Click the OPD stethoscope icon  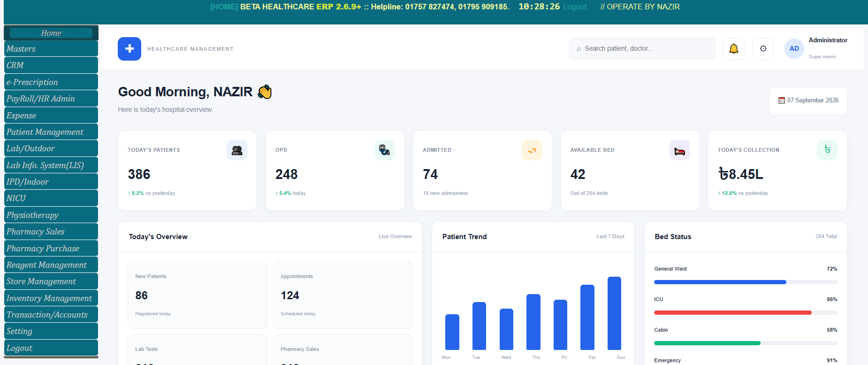click(385, 150)
